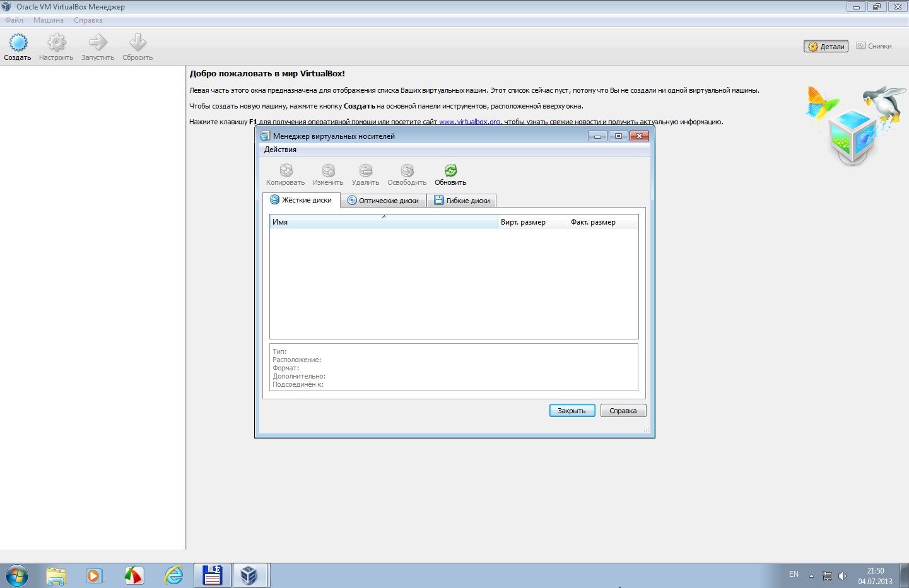Open the Windows Start menu

[16, 575]
